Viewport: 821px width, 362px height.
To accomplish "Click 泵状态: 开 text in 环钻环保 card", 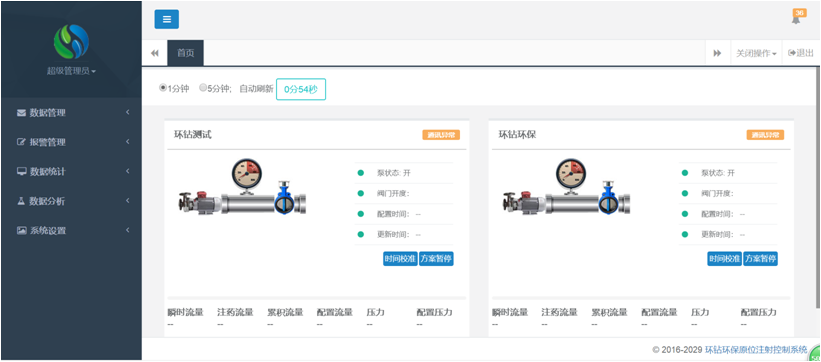I will 718,173.
